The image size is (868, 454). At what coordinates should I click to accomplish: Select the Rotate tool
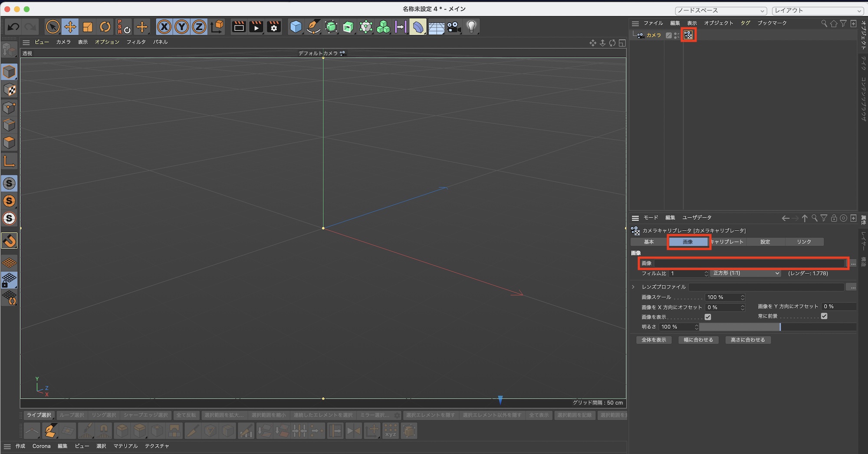tap(105, 27)
